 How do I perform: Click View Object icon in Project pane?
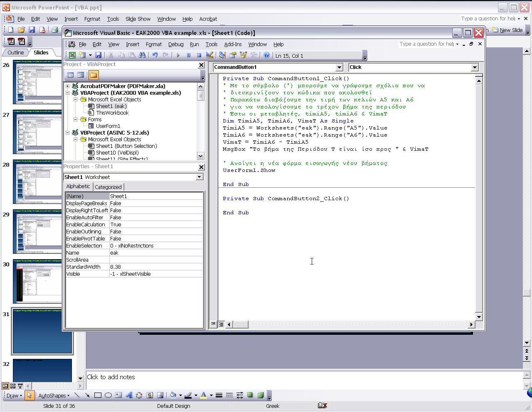click(x=81, y=75)
